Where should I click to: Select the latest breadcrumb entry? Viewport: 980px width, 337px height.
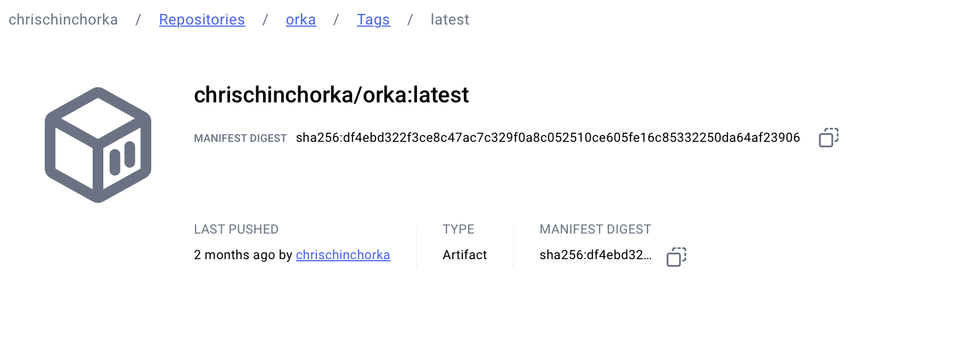point(449,19)
